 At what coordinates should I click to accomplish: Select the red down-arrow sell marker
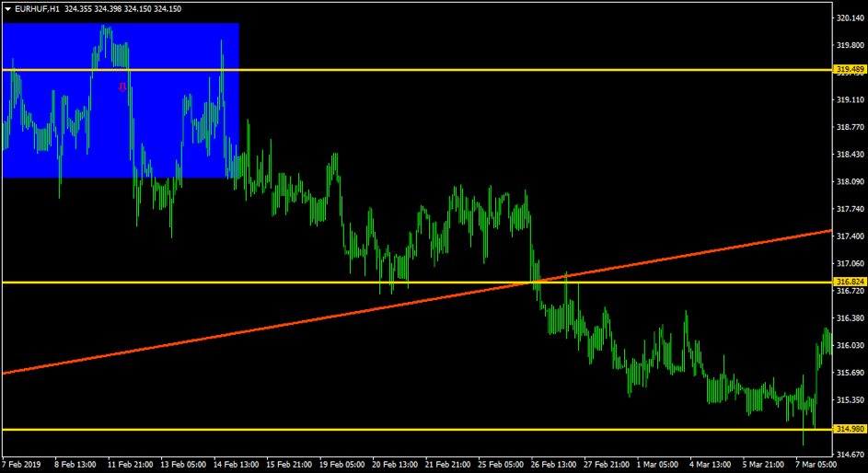[x=122, y=87]
